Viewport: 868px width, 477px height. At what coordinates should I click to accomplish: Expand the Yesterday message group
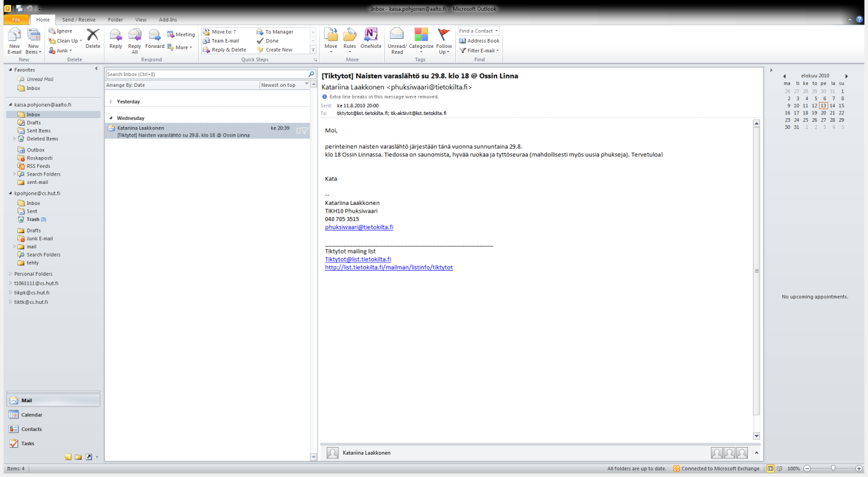pos(111,102)
